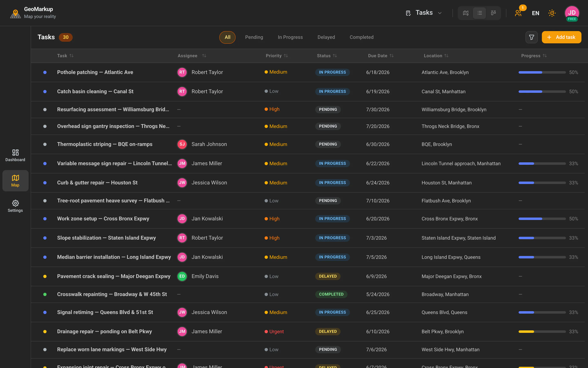Screen dimensions: 588x368
Task: Click FREE plan badge under avatar
Action: click(x=572, y=19)
